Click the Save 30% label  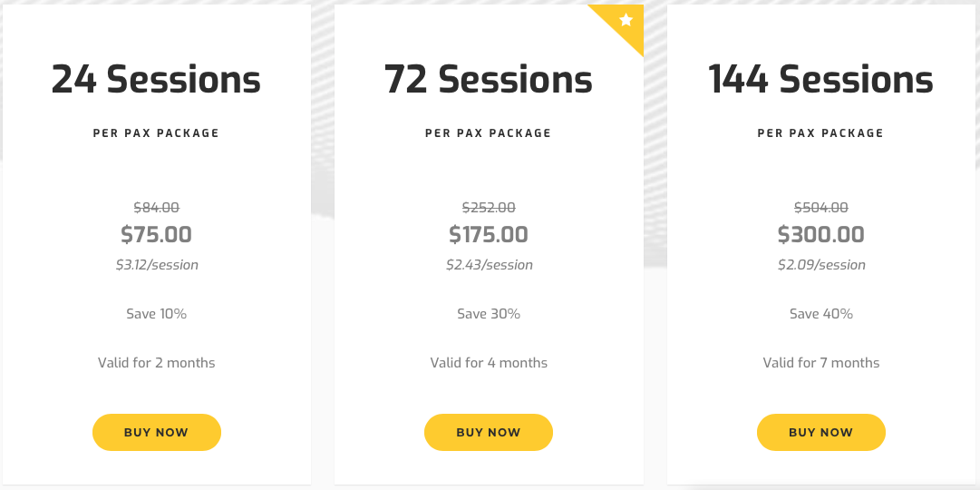pyautogui.click(x=489, y=314)
